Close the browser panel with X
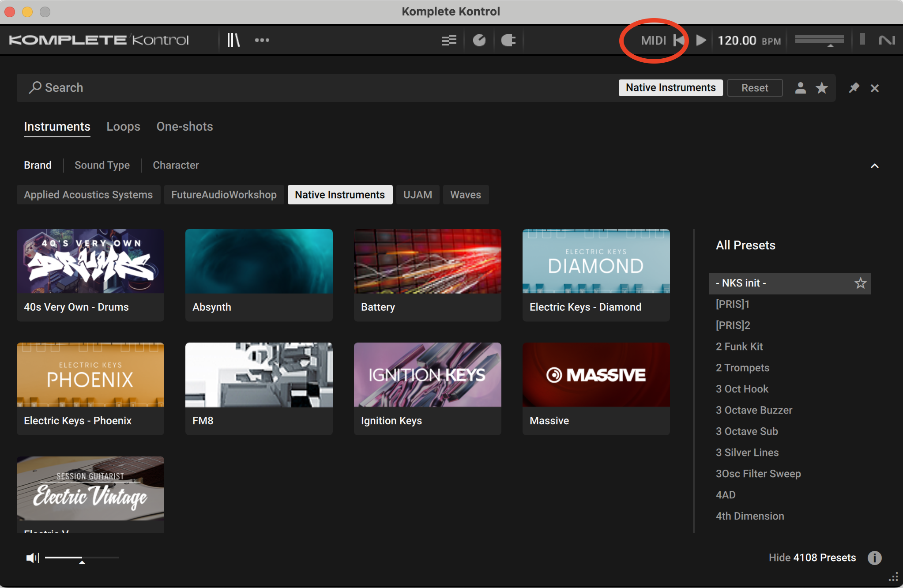Viewport: 903px width, 588px height. click(x=875, y=88)
